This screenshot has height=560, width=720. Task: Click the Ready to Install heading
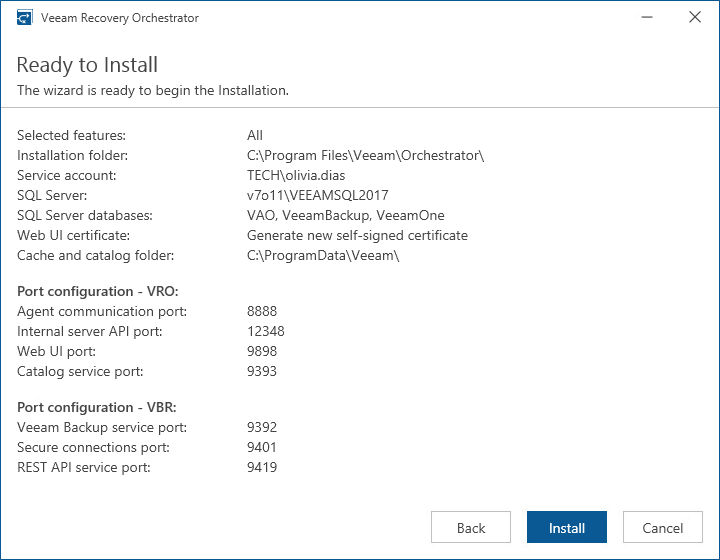(87, 65)
